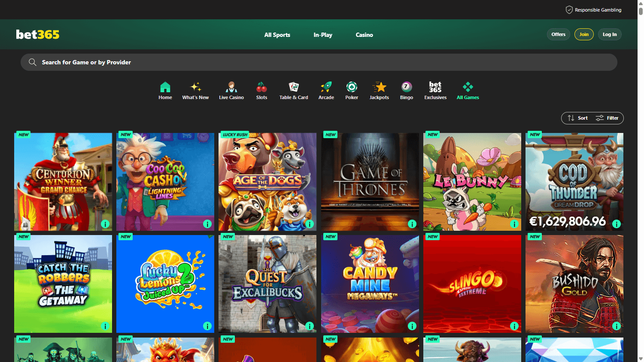Click the Table & Card games icon
The image size is (644, 362).
click(x=294, y=90)
